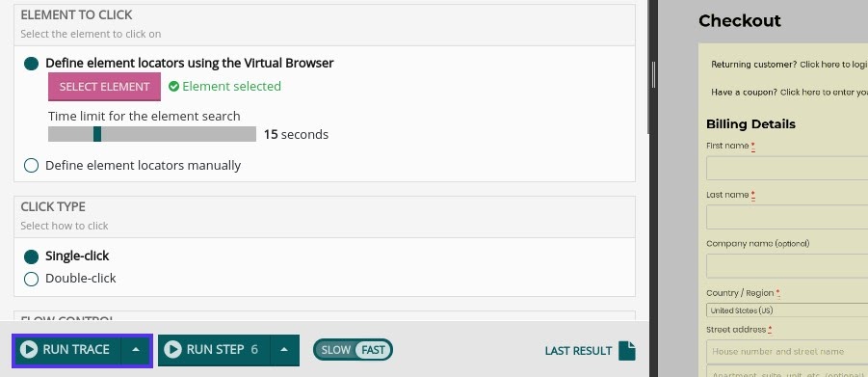
Task: Click the Run Step play icon
Action: pos(172,349)
